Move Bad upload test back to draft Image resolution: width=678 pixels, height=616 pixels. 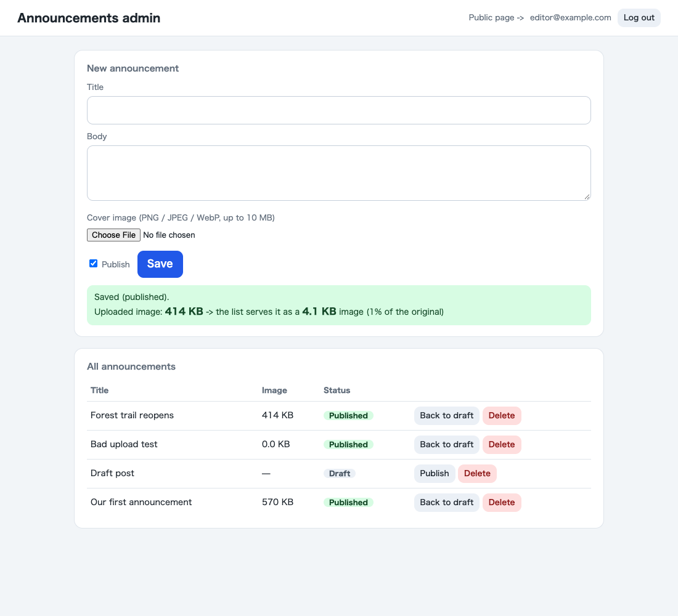pyautogui.click(x=447, y=445)
